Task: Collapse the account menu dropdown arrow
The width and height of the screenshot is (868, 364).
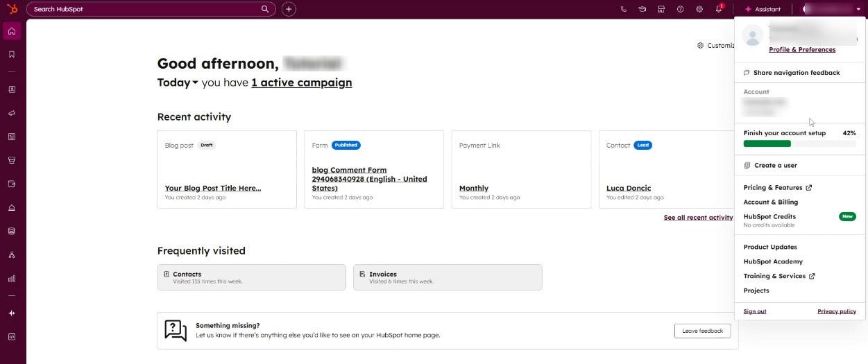Action: point(858,9)
